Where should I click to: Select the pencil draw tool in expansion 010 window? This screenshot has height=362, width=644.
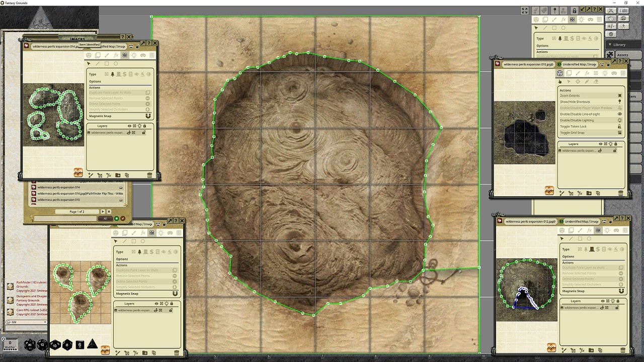(x=587, y=81)
